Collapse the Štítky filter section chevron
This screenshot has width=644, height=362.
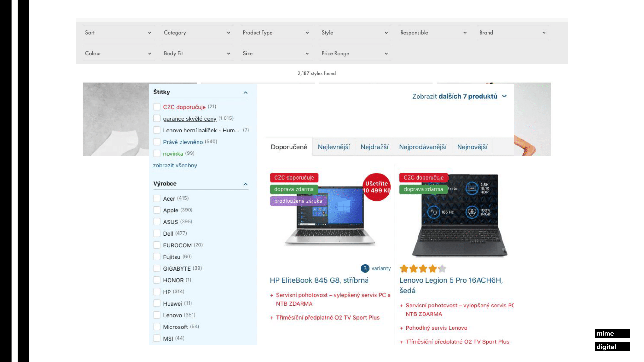[x=246, y=93]
